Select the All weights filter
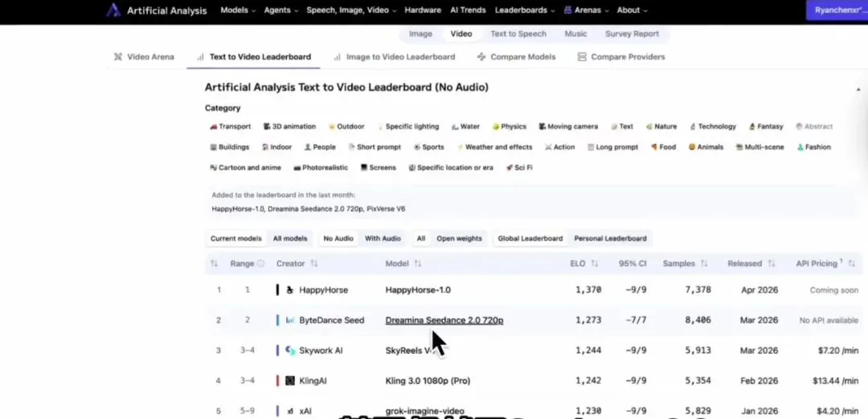868x419 pixels. (x=420, y=238)
